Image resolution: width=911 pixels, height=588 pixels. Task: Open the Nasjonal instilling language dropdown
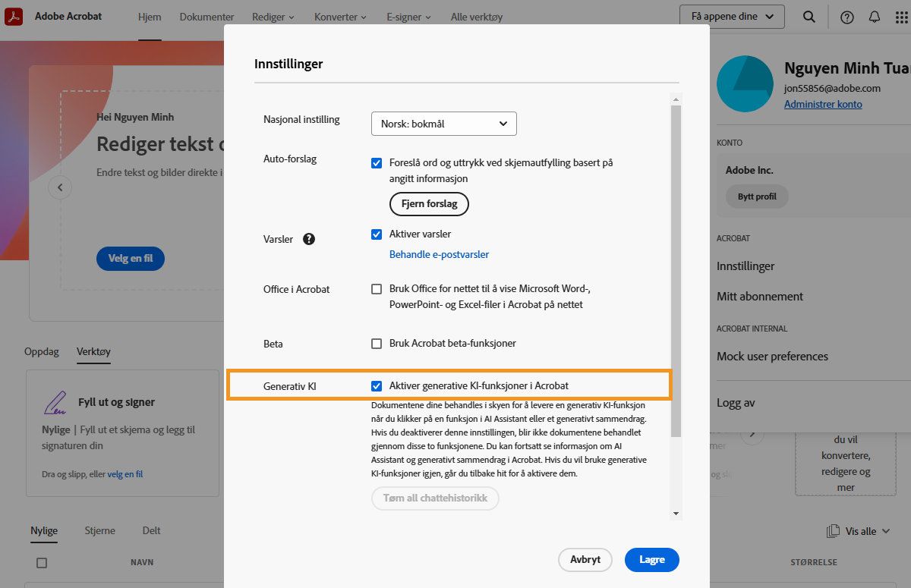(x=444, y=124)
